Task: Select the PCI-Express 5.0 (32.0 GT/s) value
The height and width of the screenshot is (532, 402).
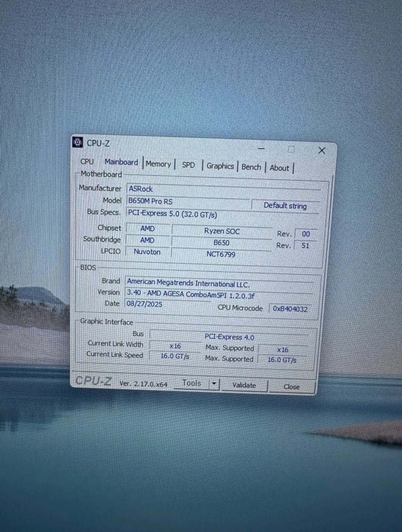Action: click(223, 214)
